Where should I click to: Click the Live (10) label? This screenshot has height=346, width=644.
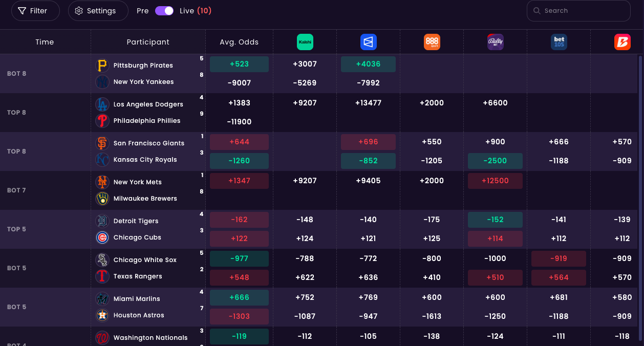(196, 11)
